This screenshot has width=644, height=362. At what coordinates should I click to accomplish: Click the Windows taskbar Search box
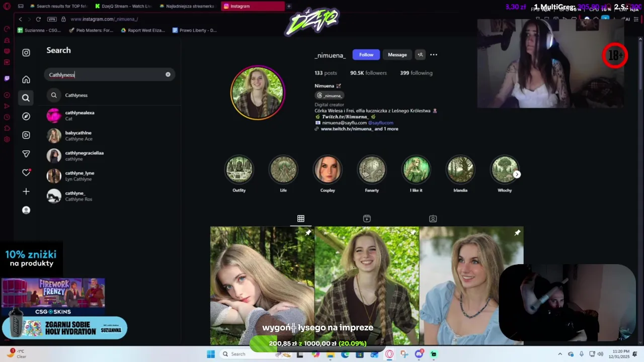256,354
